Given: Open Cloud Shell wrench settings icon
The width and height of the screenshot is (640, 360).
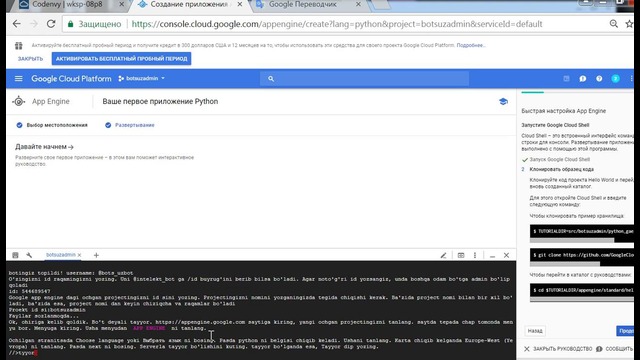Looking at the screenshot, I should tap(29, 255).
